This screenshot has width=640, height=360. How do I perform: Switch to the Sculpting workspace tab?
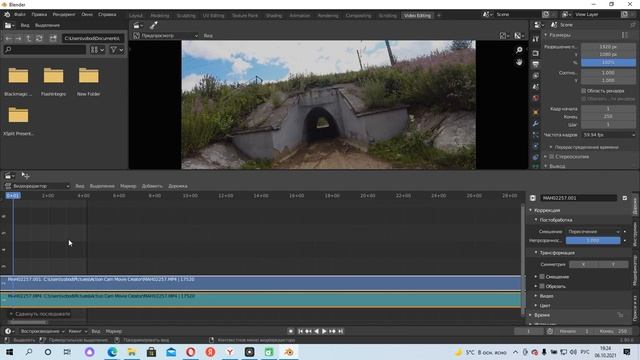[x=186, y=16]
